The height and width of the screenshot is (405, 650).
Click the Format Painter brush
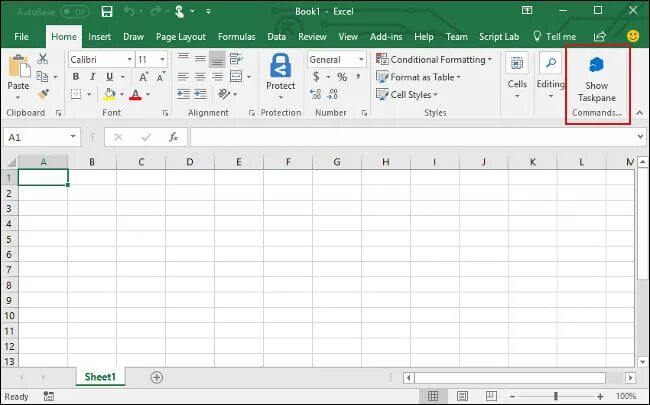point(43,94)
